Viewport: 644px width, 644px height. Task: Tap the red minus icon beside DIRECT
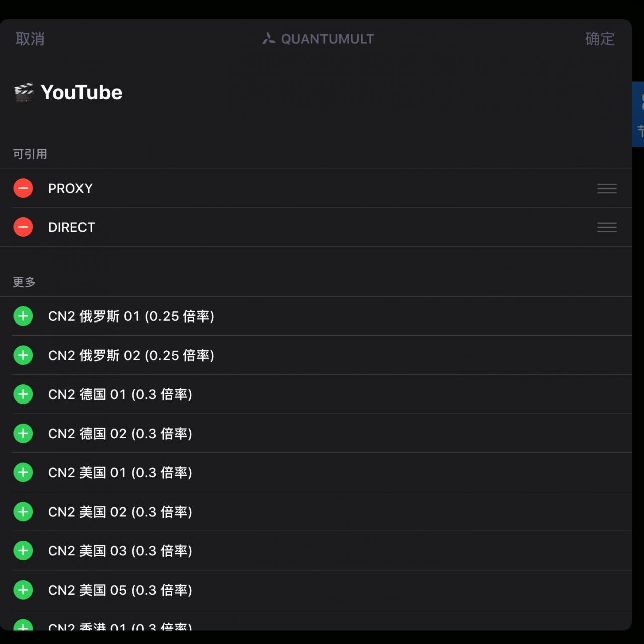23,227
